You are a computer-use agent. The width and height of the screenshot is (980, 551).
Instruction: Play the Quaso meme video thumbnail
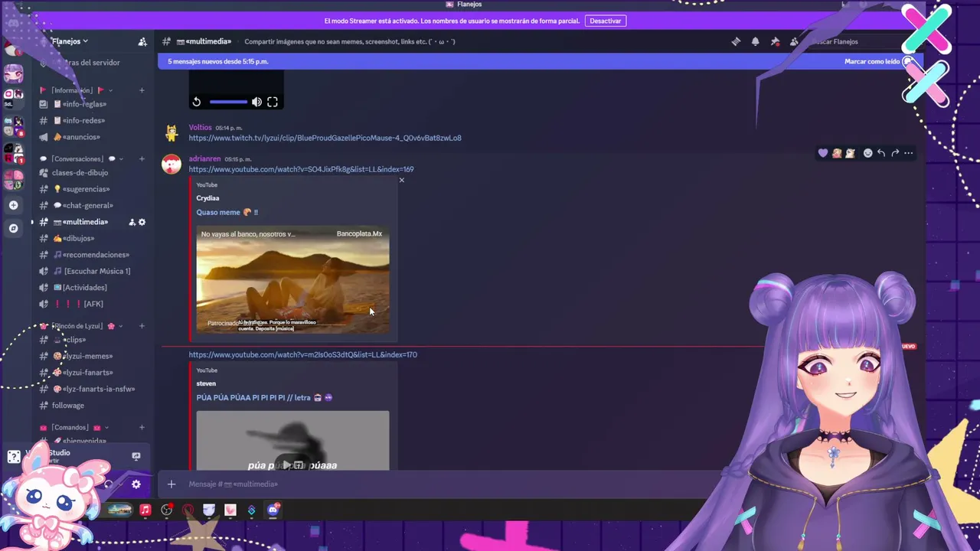tap(292, 279)
